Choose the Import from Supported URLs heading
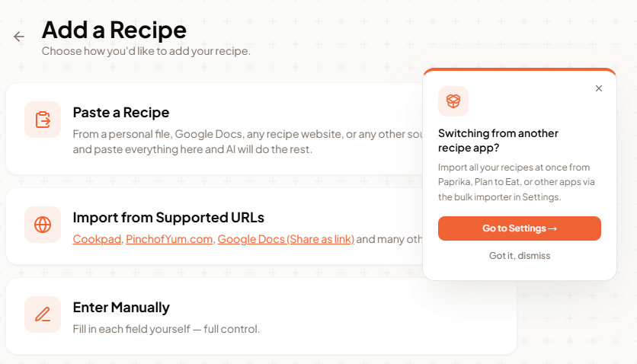 click(x=168, y=217)
